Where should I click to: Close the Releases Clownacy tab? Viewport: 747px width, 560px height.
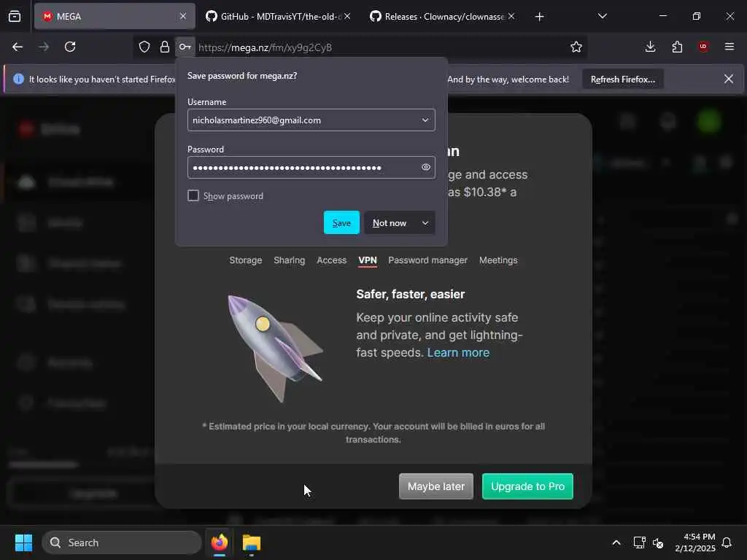[x=511, y=16]
